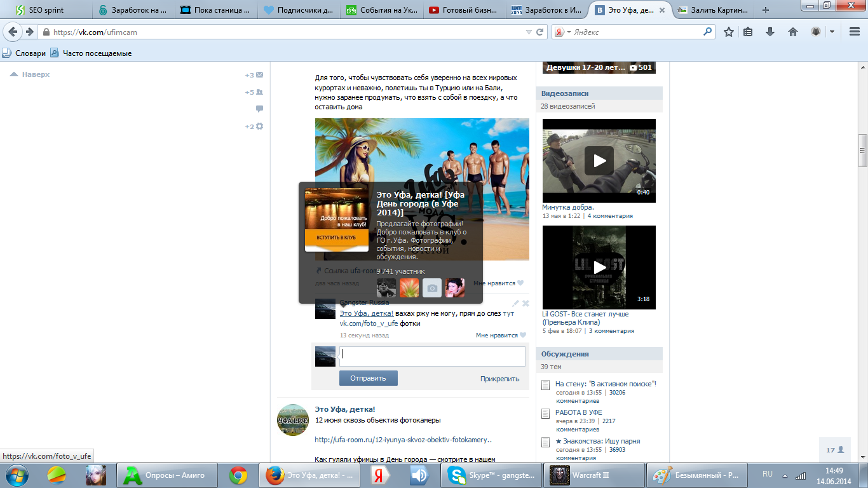Click the speaker icon on the taskbar
The height and width of the screenshot is (488, 868).
(x=419, y=475)
